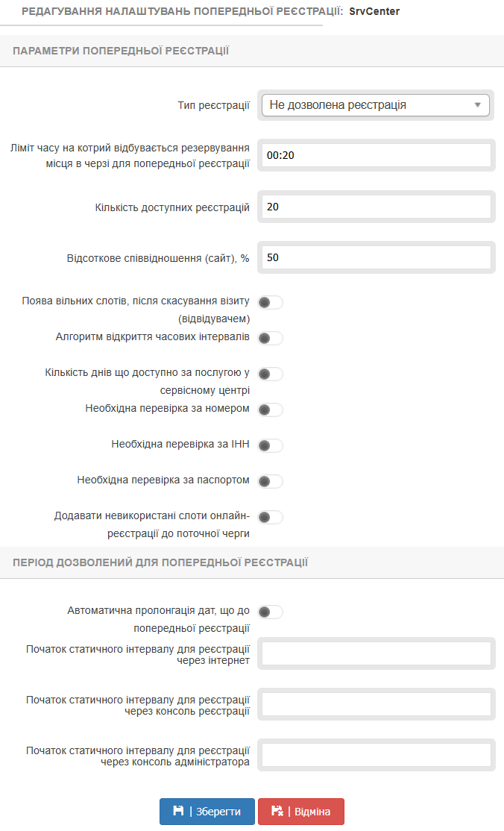Click the Зберегти button
This screenshot has height=831, width=504.
(207, 812)
